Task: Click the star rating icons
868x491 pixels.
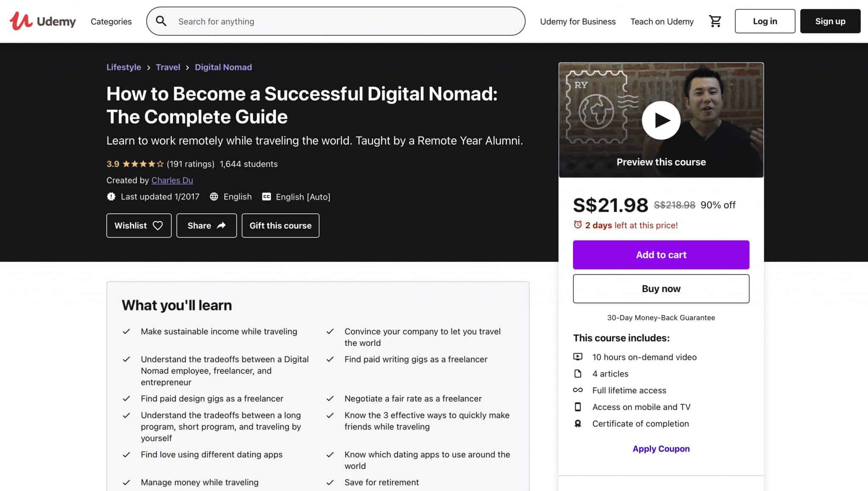Action: (x=143, y=164)
